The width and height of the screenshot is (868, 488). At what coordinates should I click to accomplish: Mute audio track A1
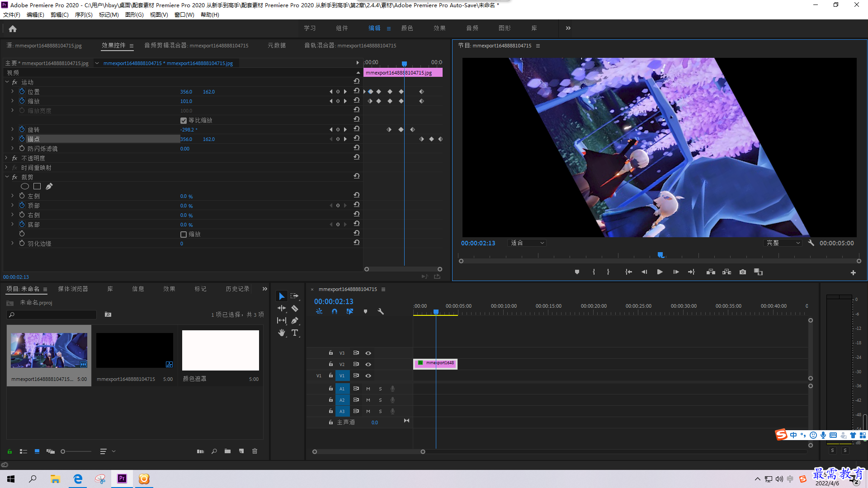[368, 389]
